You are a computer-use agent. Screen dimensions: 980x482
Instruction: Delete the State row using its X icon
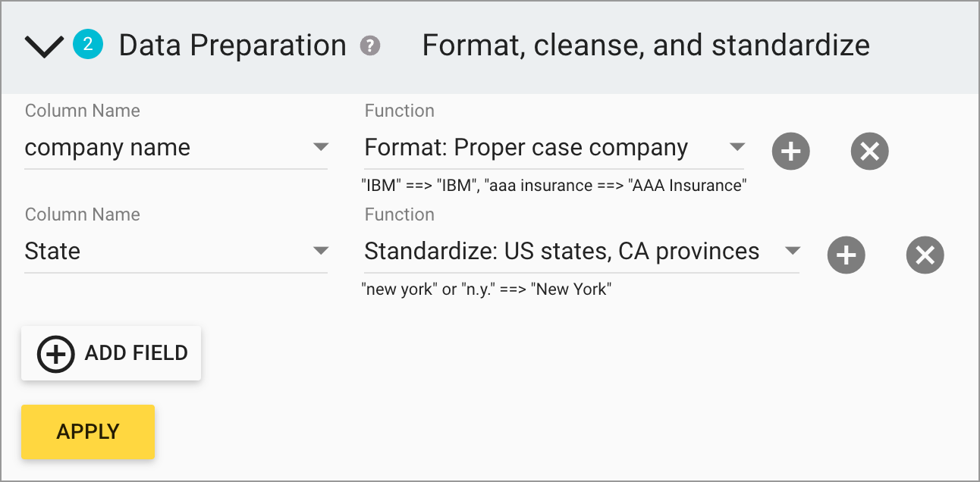click(x=925, y=255)
